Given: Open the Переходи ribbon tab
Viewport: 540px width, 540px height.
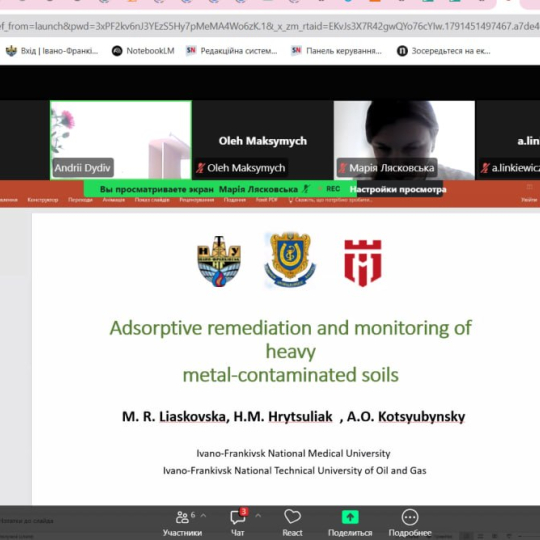Looking at the screenshot, I should coord(80,200).
